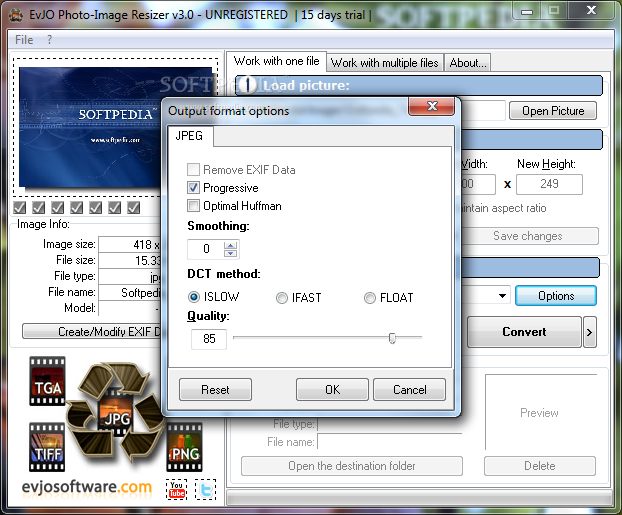622x515 pixels.
Task: Expand the arrow beside Convert
Action: 589,332
